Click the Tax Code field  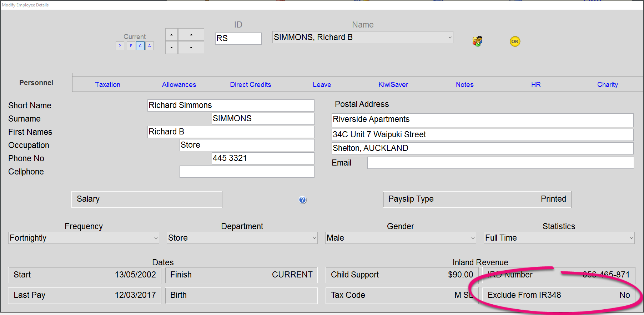402,295
